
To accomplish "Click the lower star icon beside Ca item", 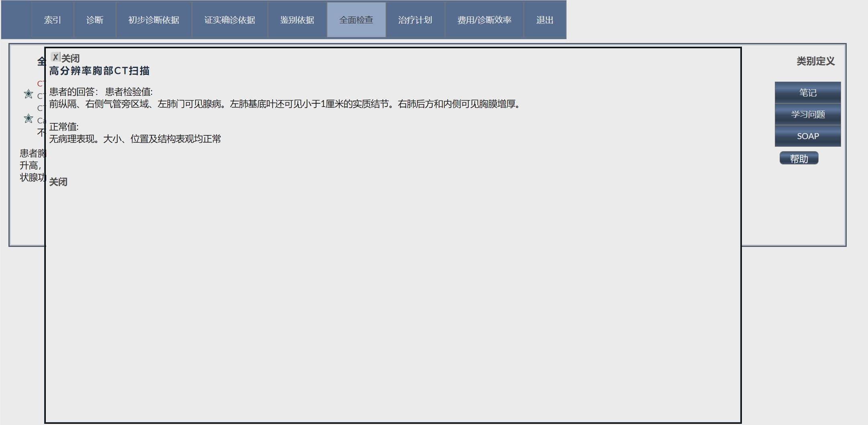I will tap(29, 119).
